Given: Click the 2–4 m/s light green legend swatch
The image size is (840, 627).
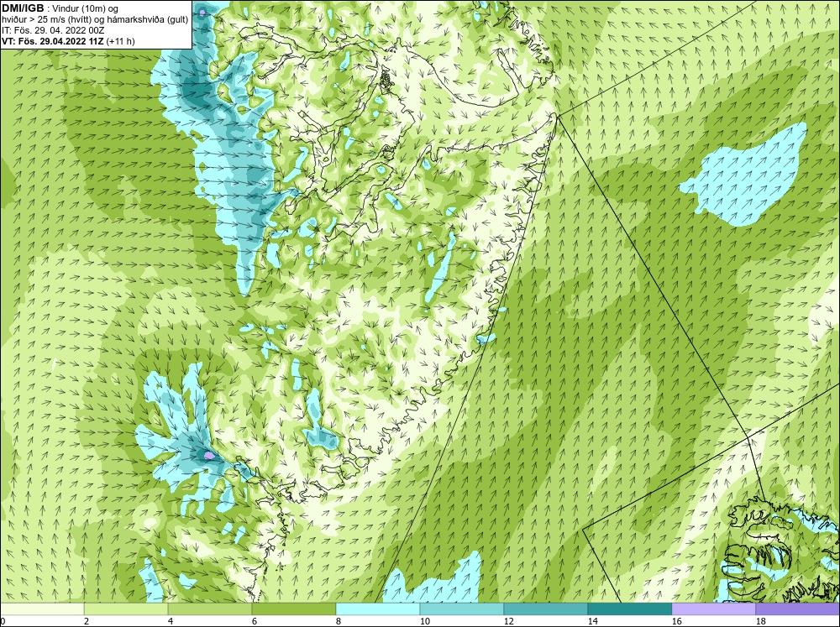Looking at the screenshot, I should click(x=126, y=609).
